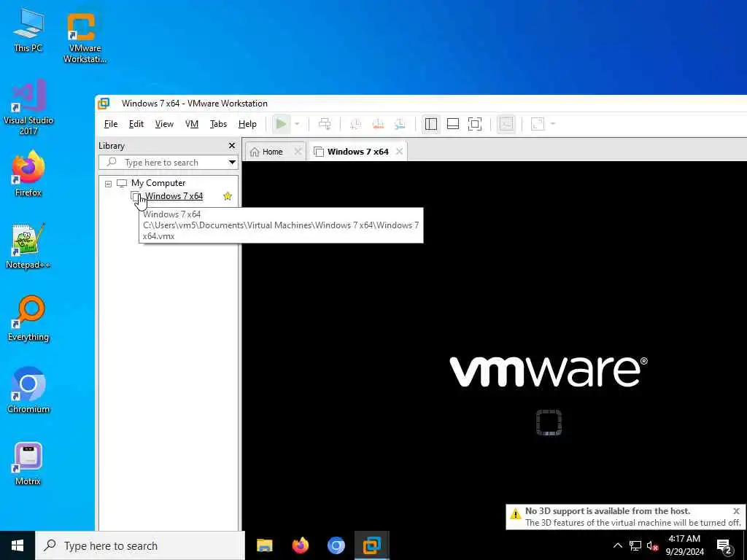Click the stretch guest display icon

click(x=538, y=124)
